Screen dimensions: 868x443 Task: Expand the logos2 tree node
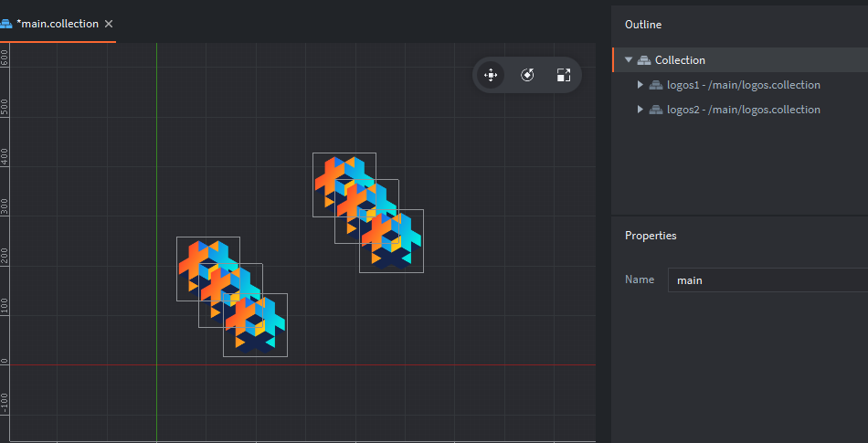coord(640,110)
